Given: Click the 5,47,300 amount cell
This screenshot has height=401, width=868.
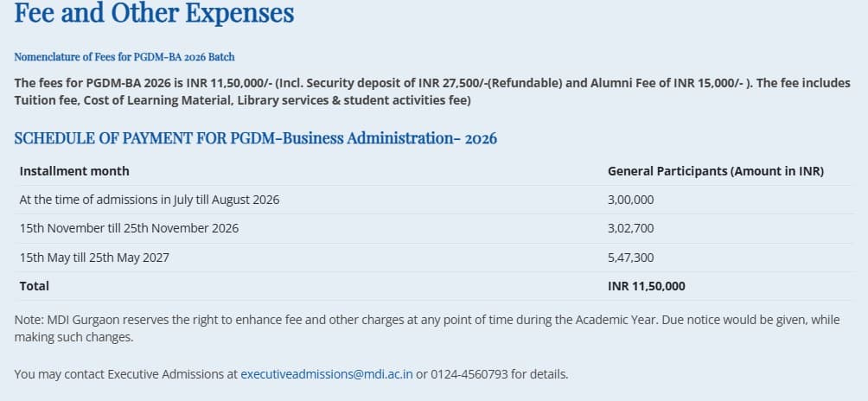Looking at the screenshot, I should [x=631, y=258].
